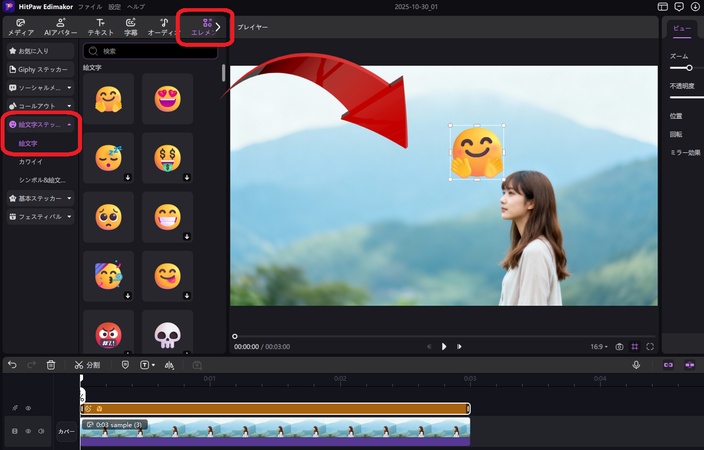Open the メディア tab
The width and height of the screenshot is (704, 450).
tap(21, 27)
